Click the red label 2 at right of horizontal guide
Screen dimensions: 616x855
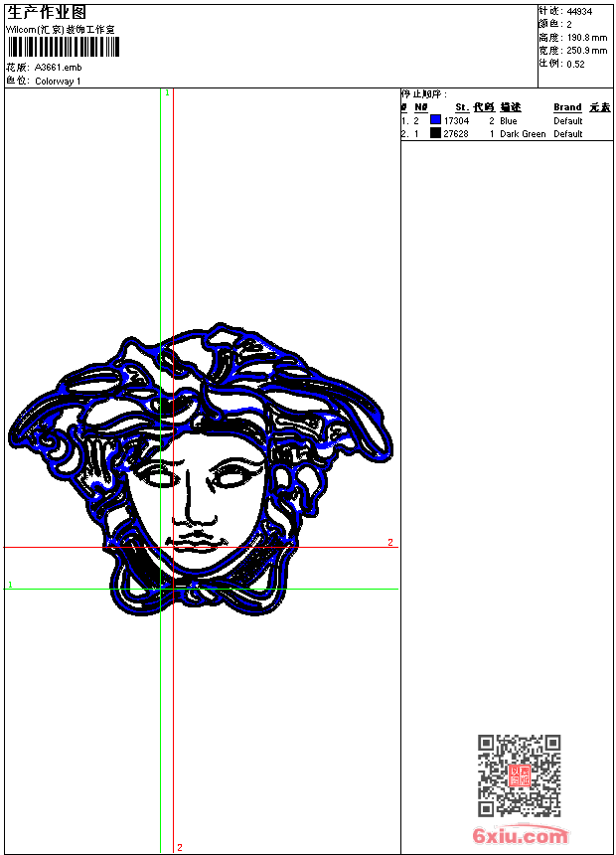coord(390,542)
